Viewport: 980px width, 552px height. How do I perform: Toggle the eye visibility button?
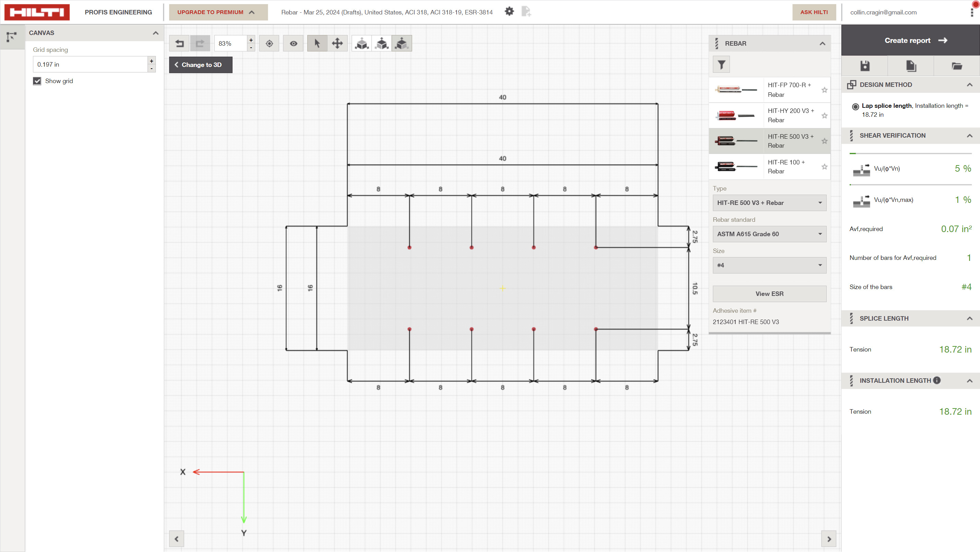293,43
